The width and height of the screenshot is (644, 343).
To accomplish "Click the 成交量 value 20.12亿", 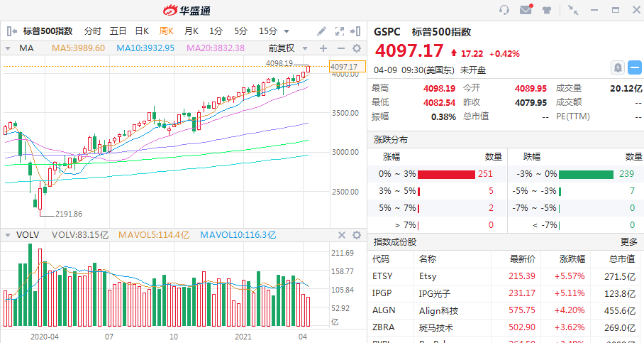I will (x=626, y=88).
